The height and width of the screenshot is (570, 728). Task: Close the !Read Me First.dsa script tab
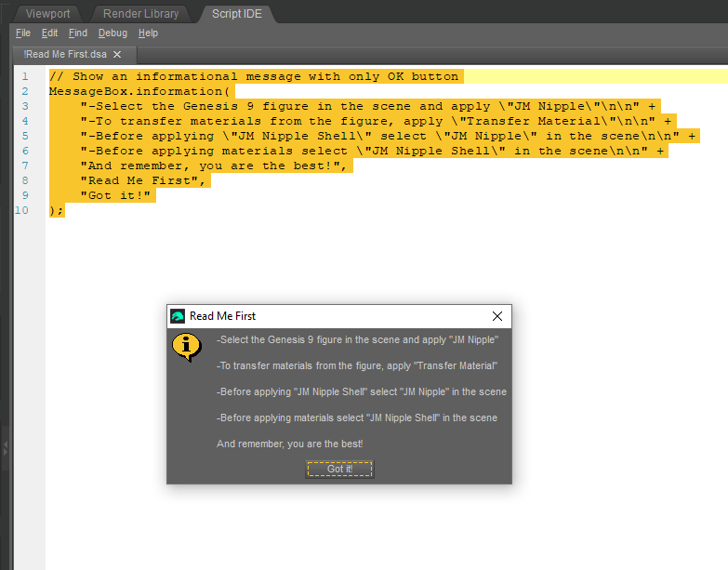pyautogui.click(x=117, y=54)
